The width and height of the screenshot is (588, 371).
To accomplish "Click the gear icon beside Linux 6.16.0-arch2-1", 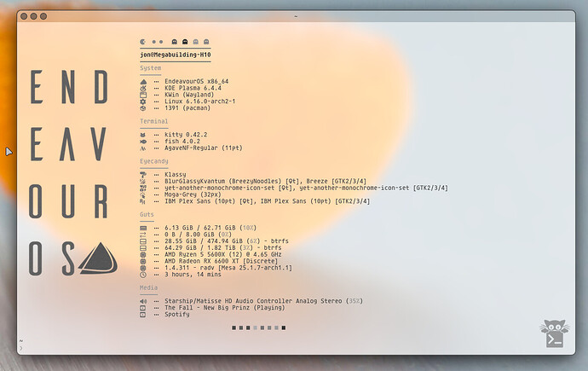I will coord(143,101).
